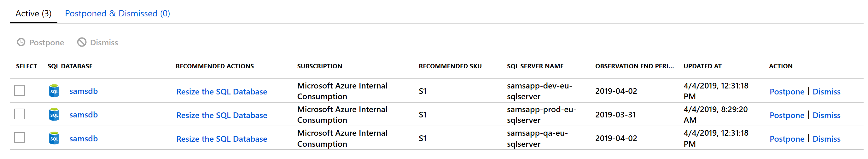Viewport: 868px width, 159px height.
Task: Dismiss the samsapp-qa-eu-sqlserver recommendation
Action: tap(826, 139)
